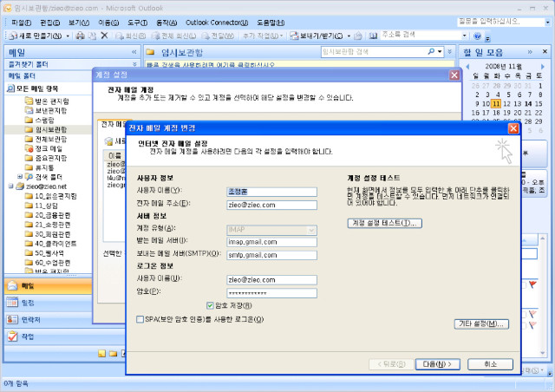Click the 이름 column header in account list
The image size is (555, 392).
(x=114, y=156)
